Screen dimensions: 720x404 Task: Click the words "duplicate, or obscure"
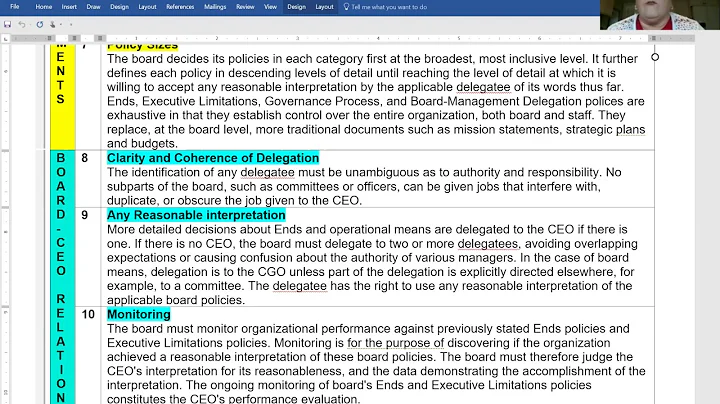164,201
